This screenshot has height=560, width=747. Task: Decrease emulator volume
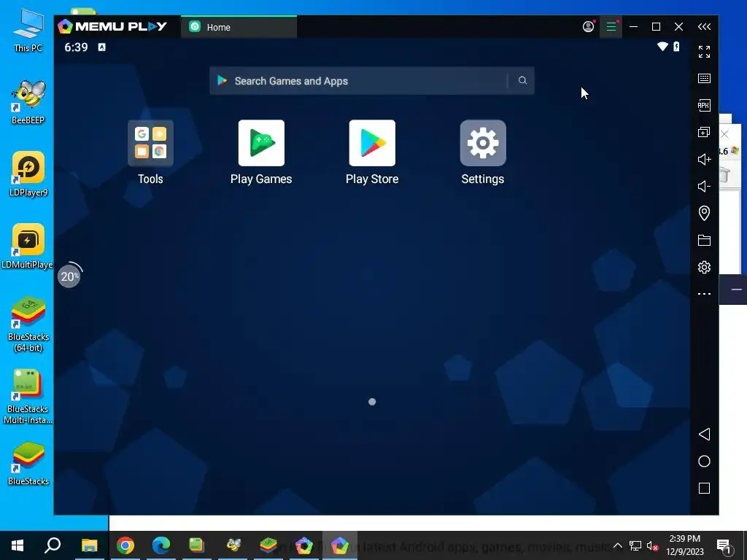coord(704,186)
